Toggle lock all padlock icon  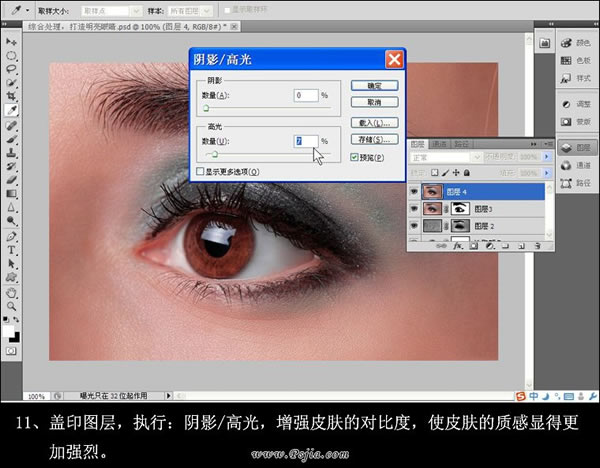[466, 173]
